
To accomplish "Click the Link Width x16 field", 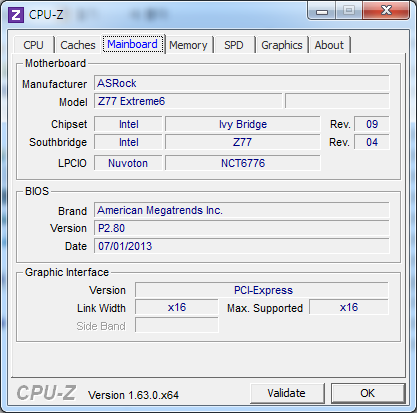I will [x=177, y=307].
